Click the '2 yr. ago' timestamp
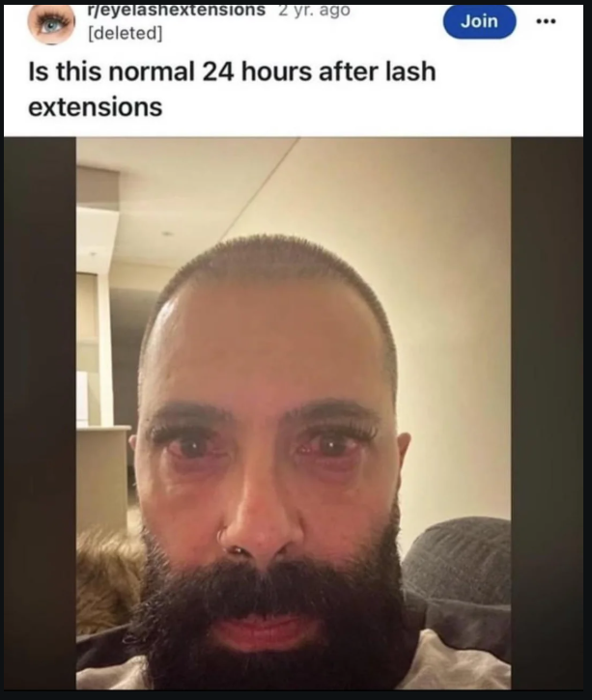The height and width of the screenshot is (700, 592). tap(314, 10)
